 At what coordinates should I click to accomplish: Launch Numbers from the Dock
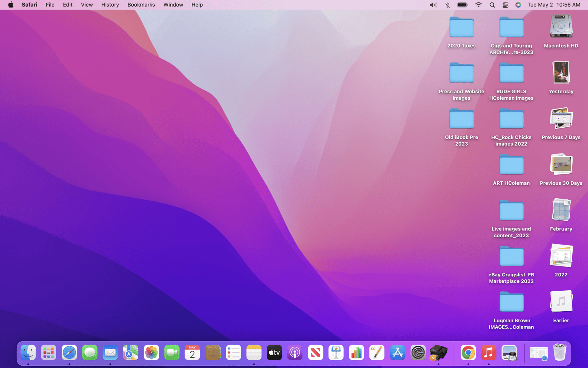point(356,353)
